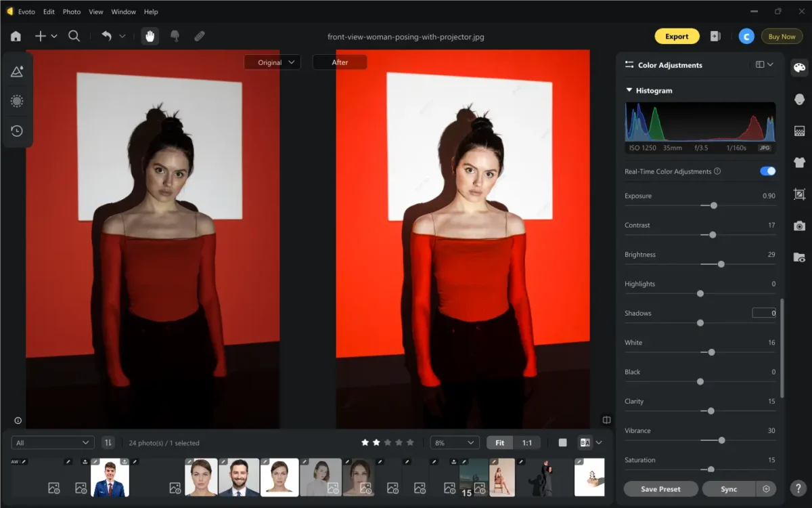Expand the undo history chevron
This screenshot has height=508, width=812.
coord(122,37)
